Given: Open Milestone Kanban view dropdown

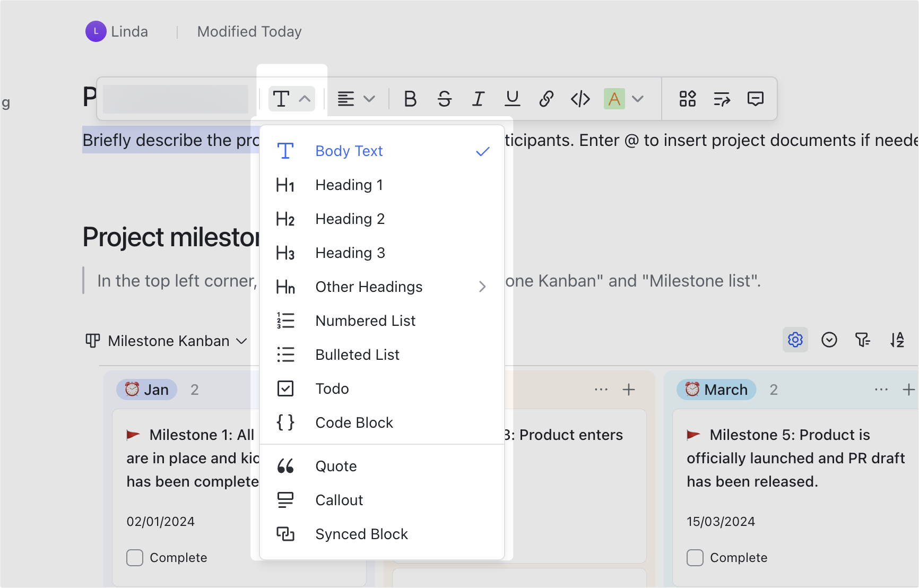Looking at the screenshot, I should [x=167, y=341].
